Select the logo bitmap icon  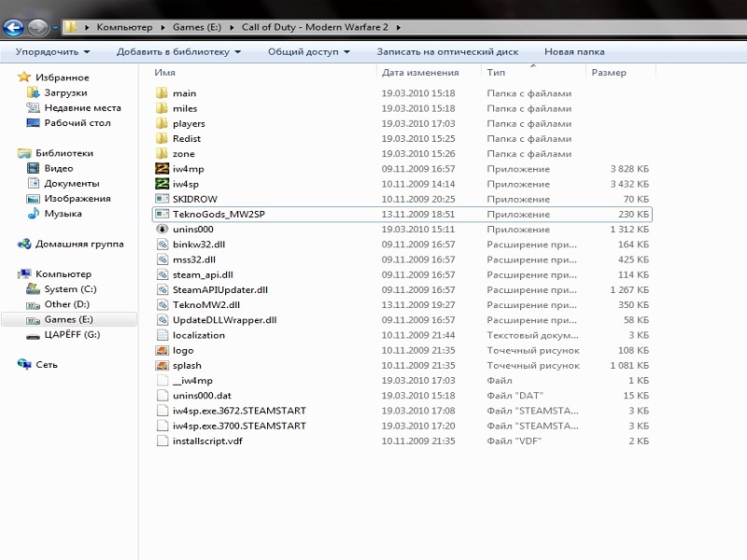click(162, 351)
